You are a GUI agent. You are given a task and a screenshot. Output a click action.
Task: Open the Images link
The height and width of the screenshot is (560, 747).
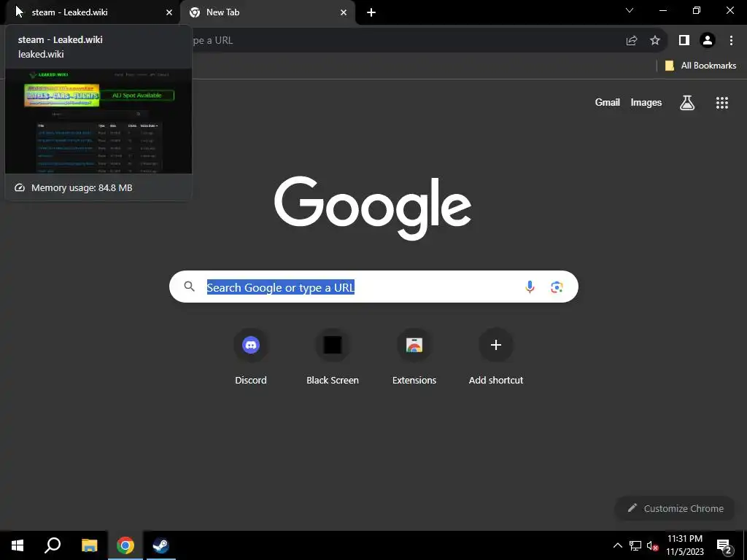coord(646,102)
